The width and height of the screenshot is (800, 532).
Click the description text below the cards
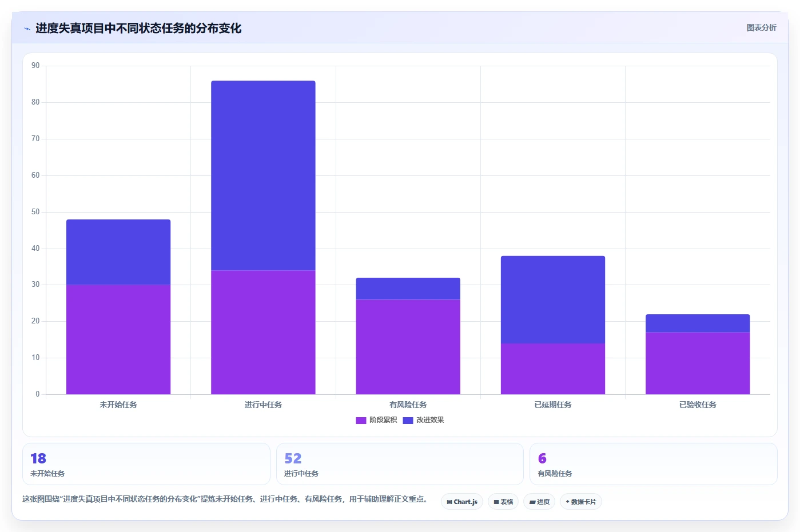tap(225, 499)
